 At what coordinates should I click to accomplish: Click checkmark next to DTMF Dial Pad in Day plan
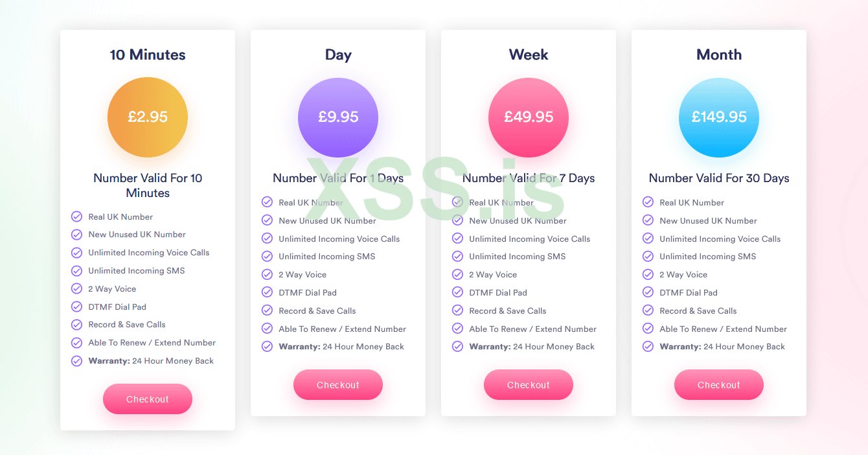click(267, 292)
